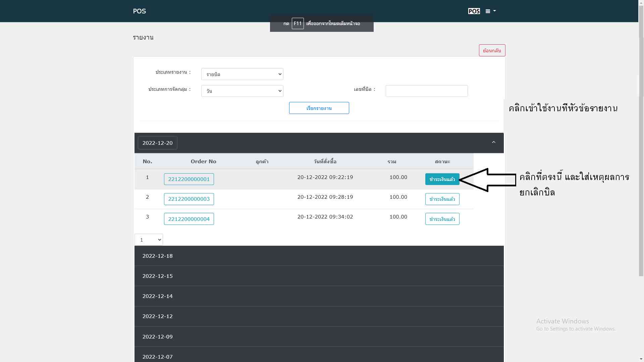This screenshot has width=644, height=362.
Task: Click the เลขที่บิล input field
Action: tap(426, 91)
